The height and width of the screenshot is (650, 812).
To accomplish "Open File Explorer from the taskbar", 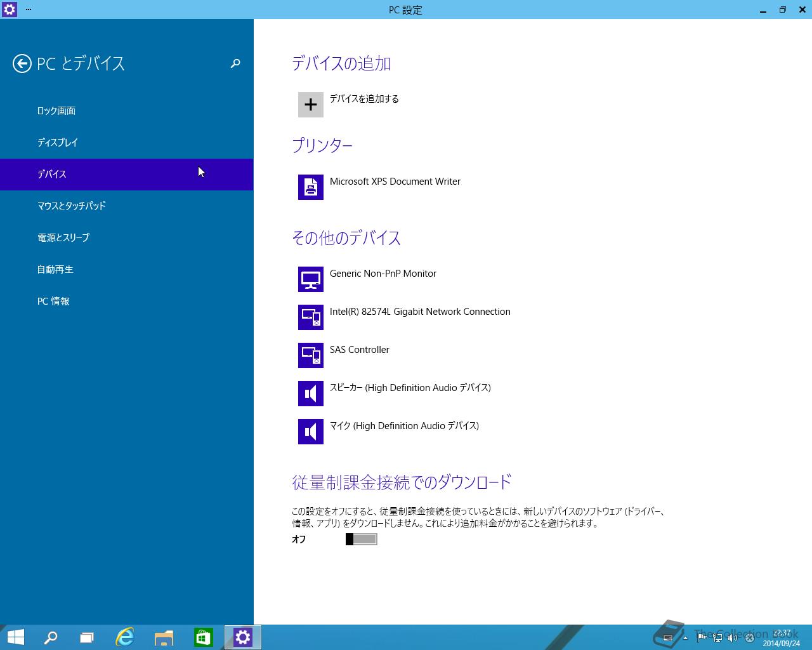I will tap(164, 637).
